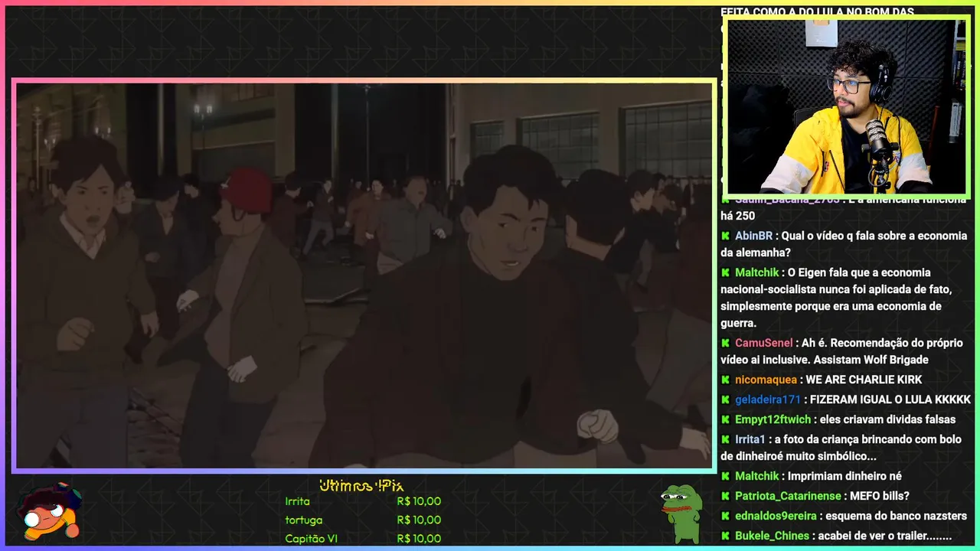Click the badge beside Bukele_Chines

(x=725, y=536)
